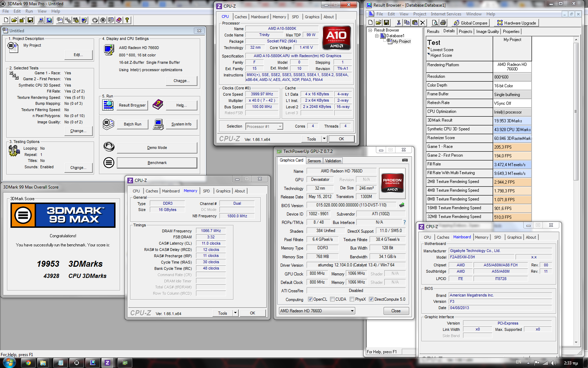This screenshot has width=588, height=368.
Task: Collapse Highest Score triangle in Test header
Action: (x=428, y=54)
